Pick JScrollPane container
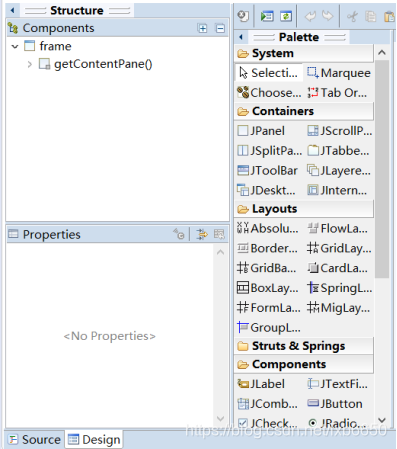 pos(339,131)
